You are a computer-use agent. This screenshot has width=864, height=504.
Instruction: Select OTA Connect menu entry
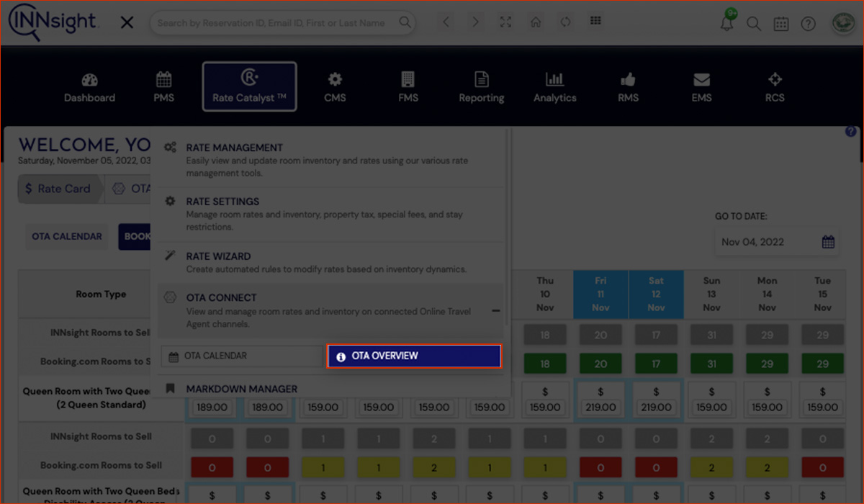coord(331,310)
